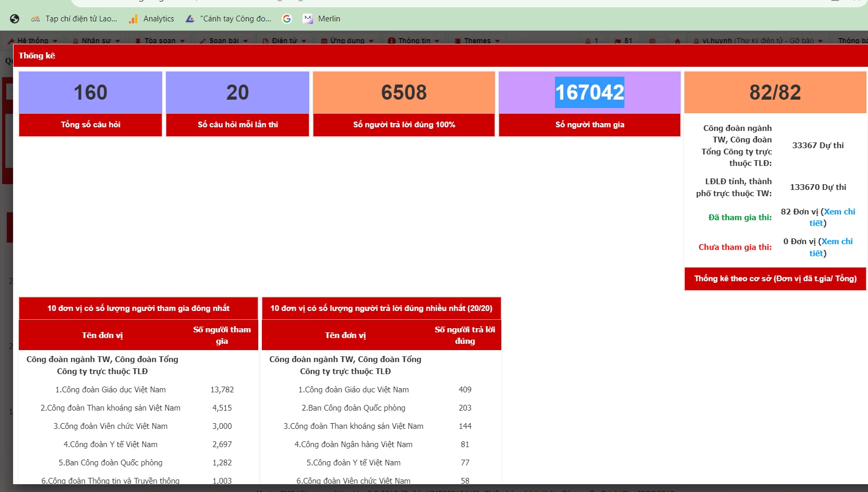Click the user icon showing 1

[x=592, y=41]
